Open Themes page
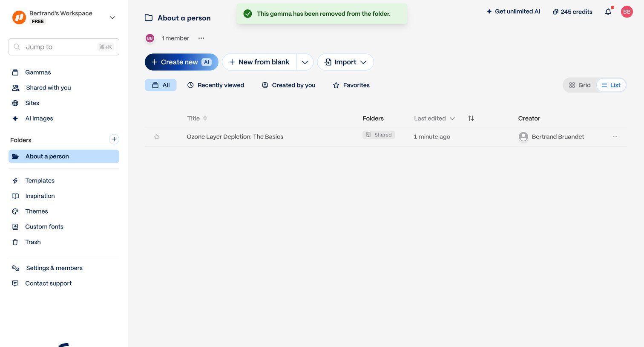Screen dimensions: 644x347 click(37, 211)
